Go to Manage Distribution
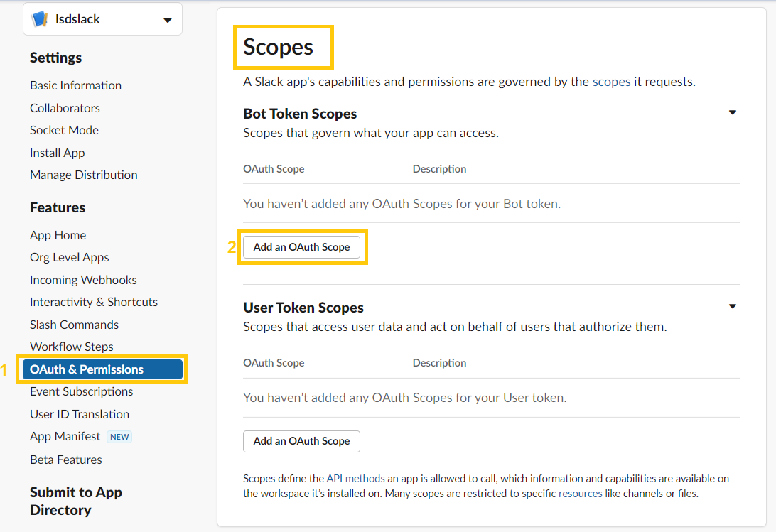Viewport: 776px width, 532px height. (84, 175)
